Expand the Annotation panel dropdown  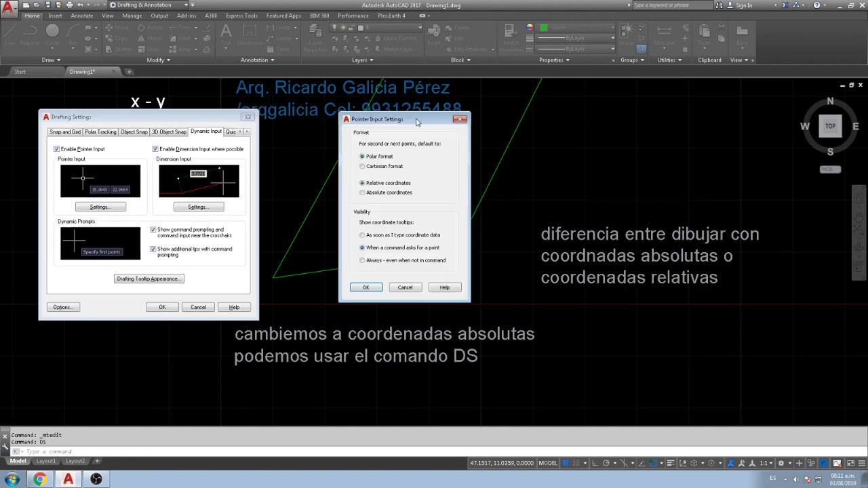click(x=258, y=60)
